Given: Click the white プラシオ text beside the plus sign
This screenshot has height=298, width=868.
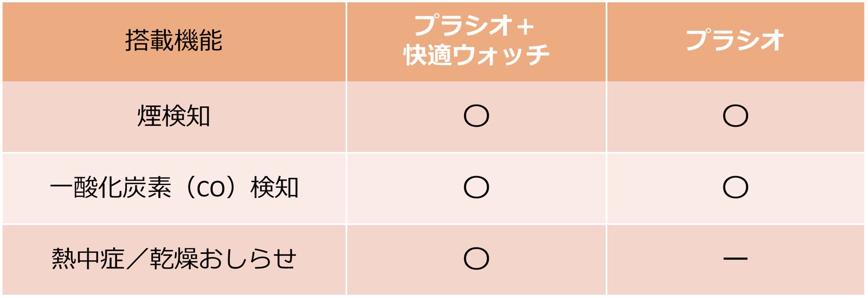Looking at the screenshot, I should pyautogui.click(x=463, y=26).
